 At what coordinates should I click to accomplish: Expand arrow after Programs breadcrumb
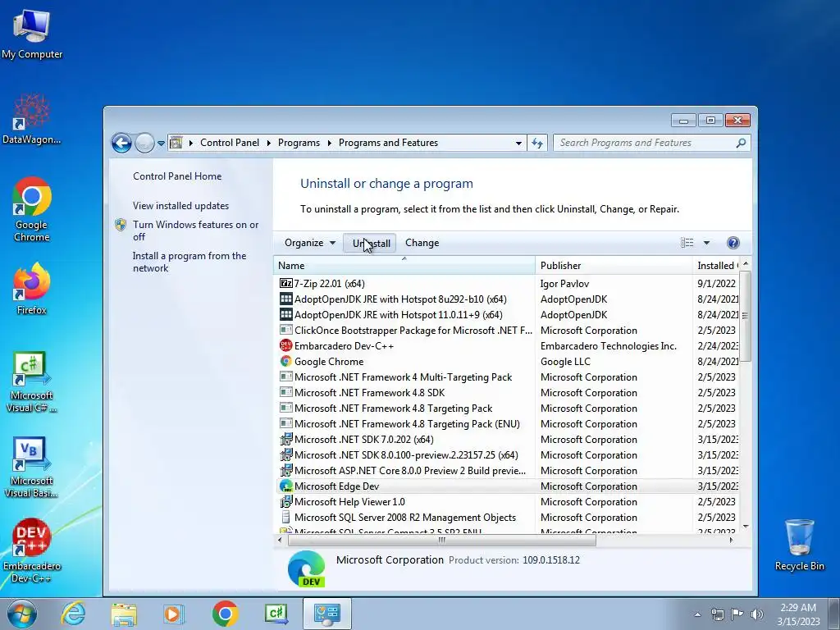(329, 143)
